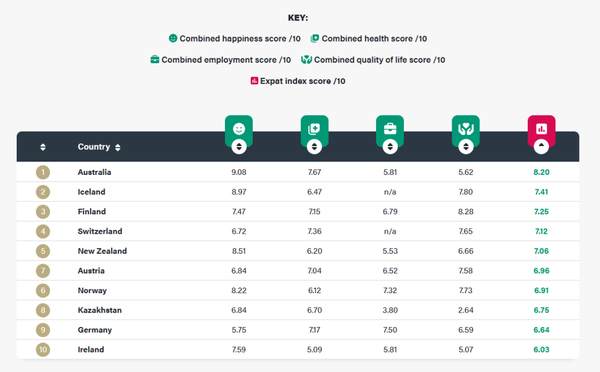Click the health score column icon
The image size is (600, 372).
pyautogui.click(x=314, y=129)
